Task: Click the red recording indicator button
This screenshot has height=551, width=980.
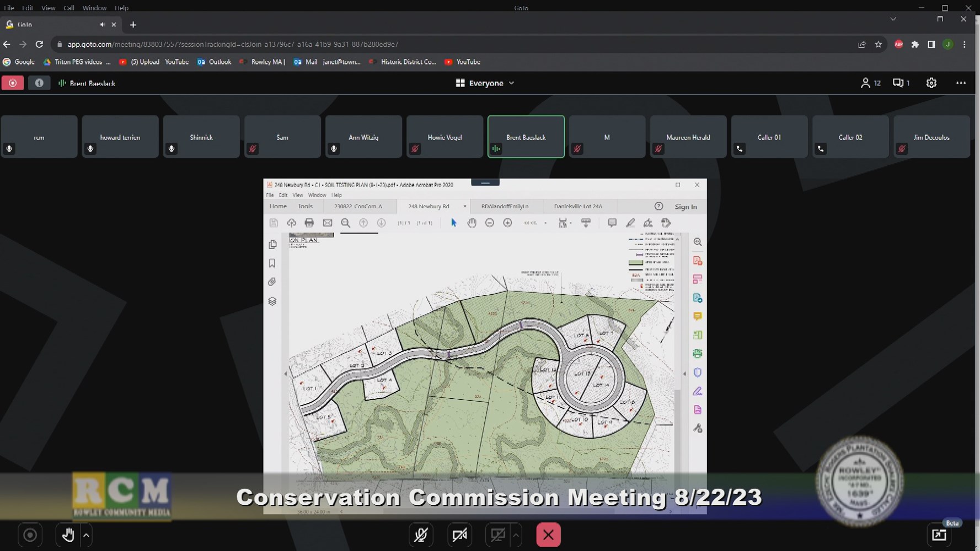Action: (x=12, y=83)
